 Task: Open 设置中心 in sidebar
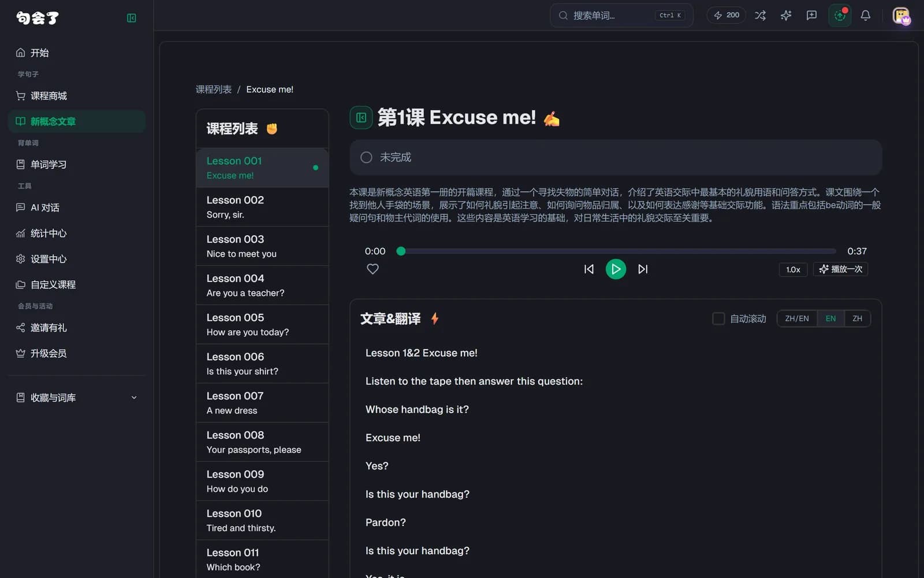77,259
